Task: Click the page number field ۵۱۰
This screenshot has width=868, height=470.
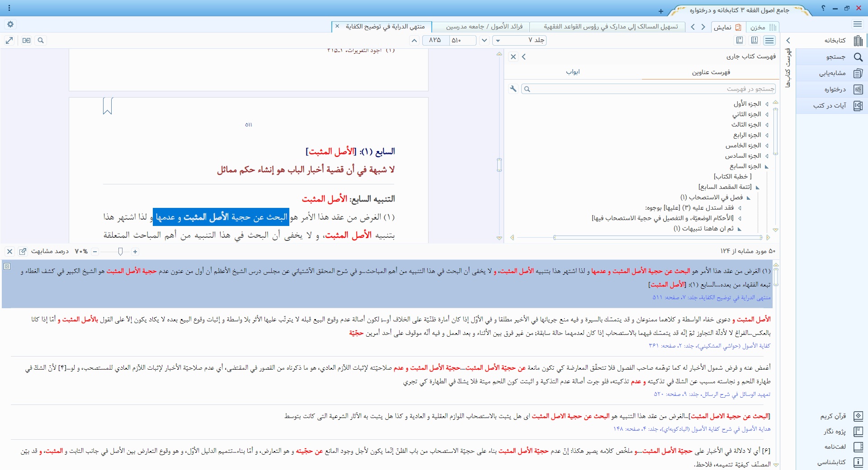Action: click(462, 40)
